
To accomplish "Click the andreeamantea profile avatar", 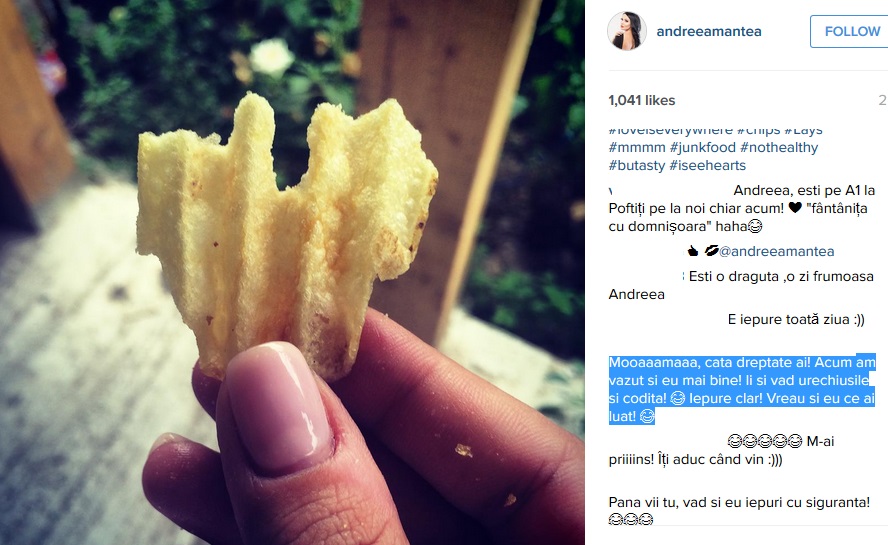I will tap(627, 31).
